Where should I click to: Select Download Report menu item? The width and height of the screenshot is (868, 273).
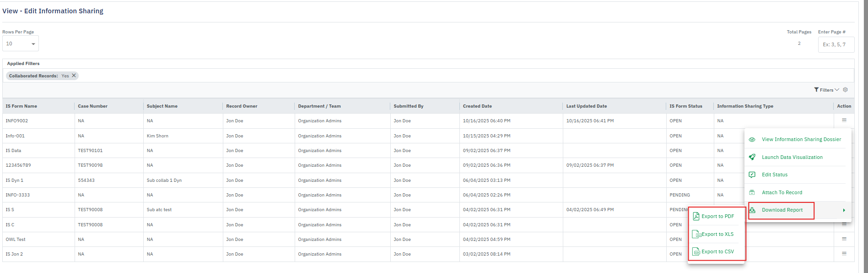[x=782, y=210]
